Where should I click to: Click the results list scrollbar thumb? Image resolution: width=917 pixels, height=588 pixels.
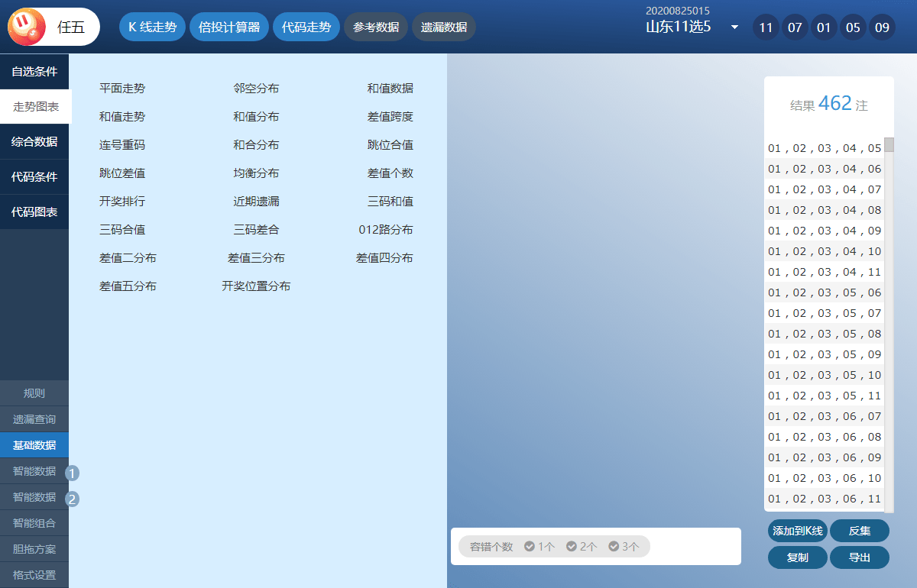click(889, 145)
